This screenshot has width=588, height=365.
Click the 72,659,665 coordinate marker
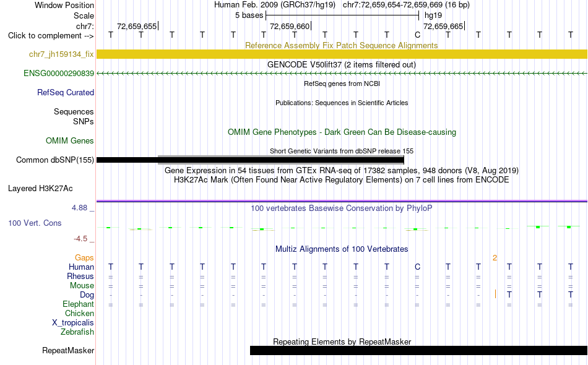click(x=443, y=27)
